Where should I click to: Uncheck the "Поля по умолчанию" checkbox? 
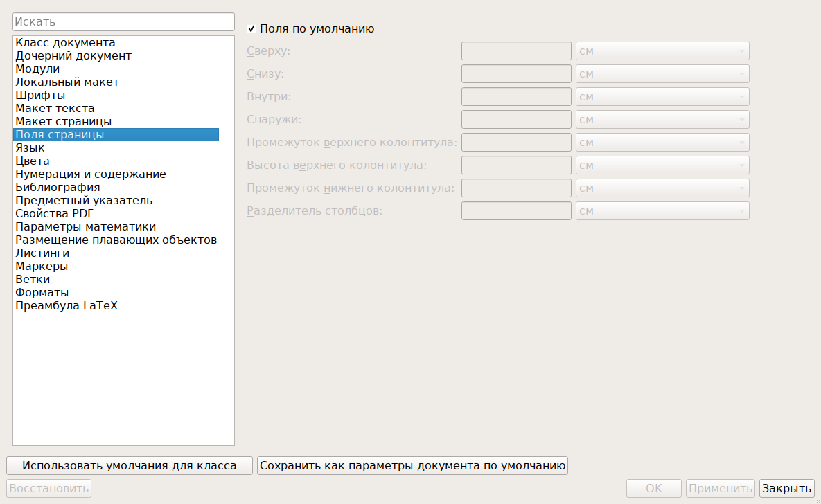tap(251, 29)
